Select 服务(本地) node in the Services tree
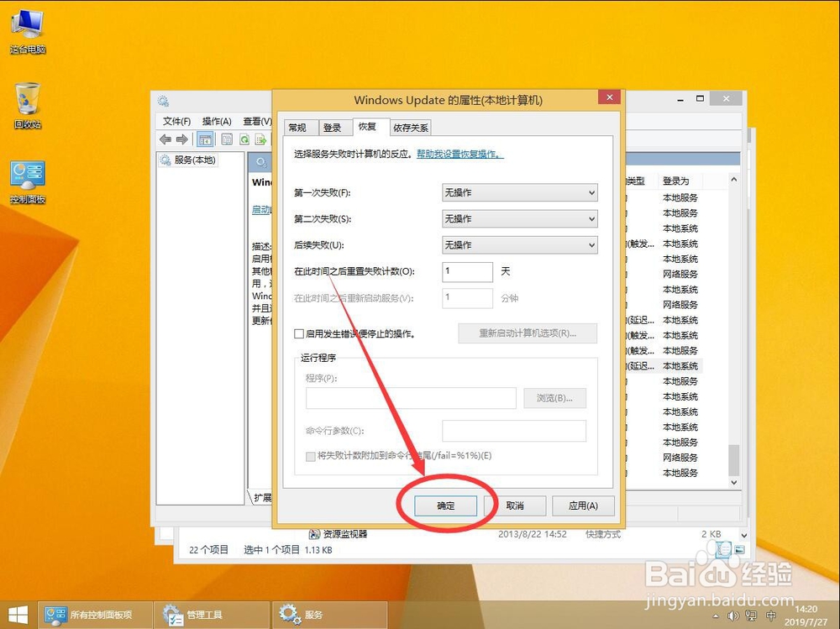Image resolution: width=840 pixels, height=629 pixels. tap(189, 160)
